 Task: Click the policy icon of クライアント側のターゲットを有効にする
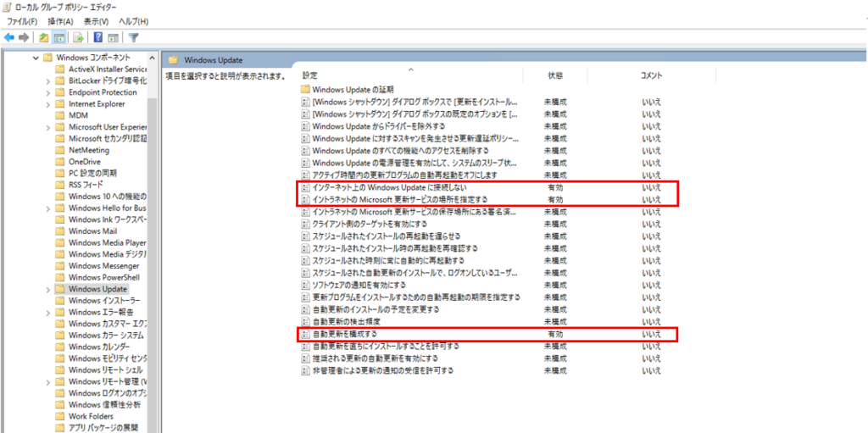click(305, 224)
